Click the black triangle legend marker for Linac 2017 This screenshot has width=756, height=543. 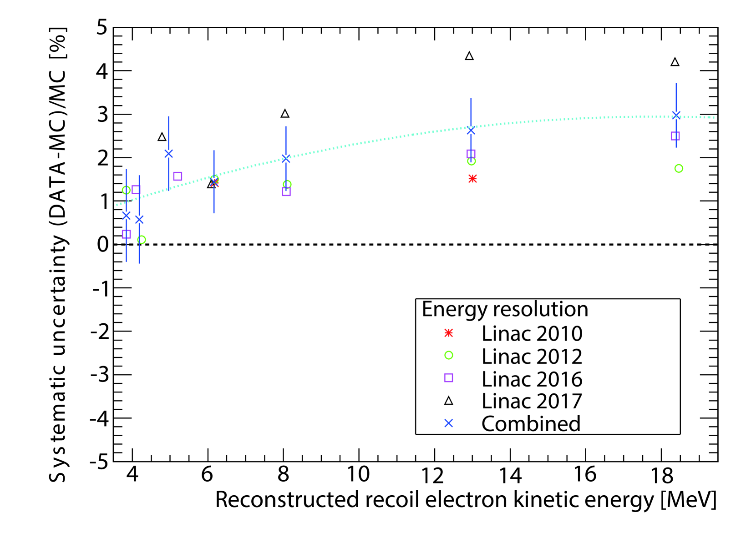click(x=448, y=401)
